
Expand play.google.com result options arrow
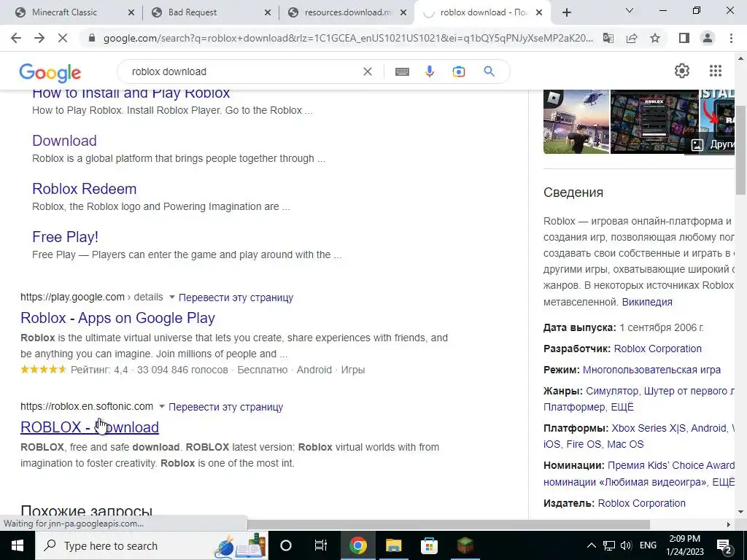click(171, 297)
